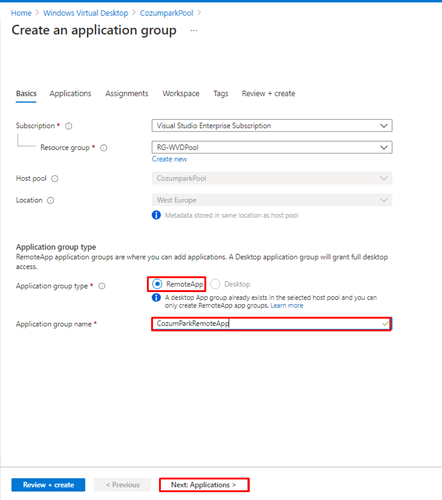Screen dimensions: 442x500
Task: Click the Next: Applications button
Action: (x=204, y=485)
